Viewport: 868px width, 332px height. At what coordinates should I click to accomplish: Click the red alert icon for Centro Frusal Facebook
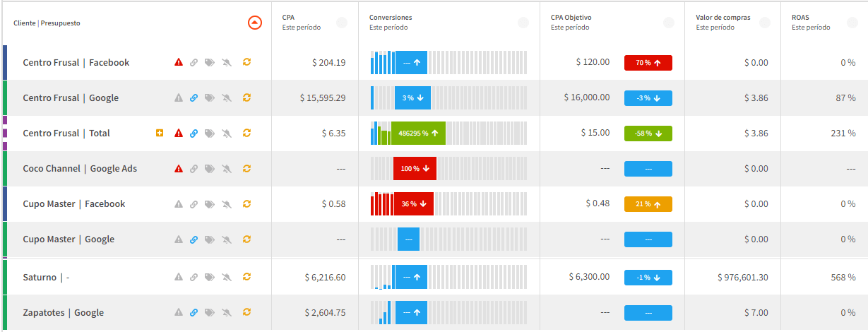click(x=179, y=62)
